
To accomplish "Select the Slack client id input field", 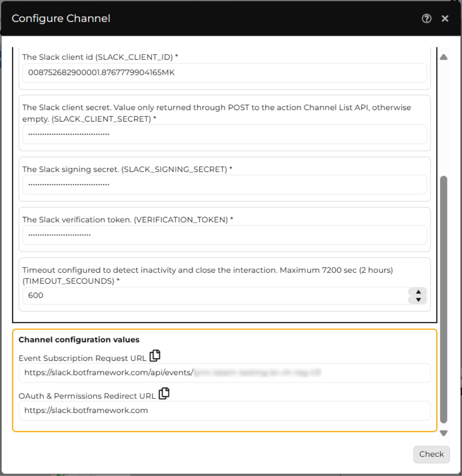I will tap(225, 73).
